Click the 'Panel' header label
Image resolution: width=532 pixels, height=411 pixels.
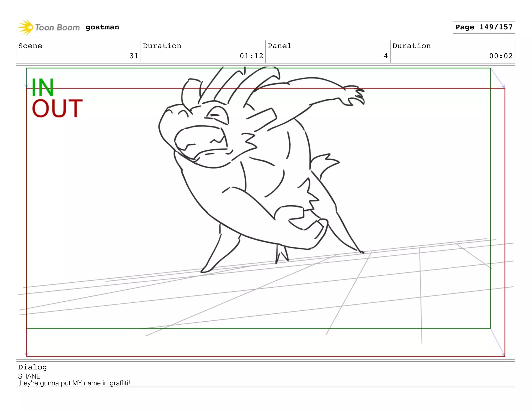coord(280,46)
